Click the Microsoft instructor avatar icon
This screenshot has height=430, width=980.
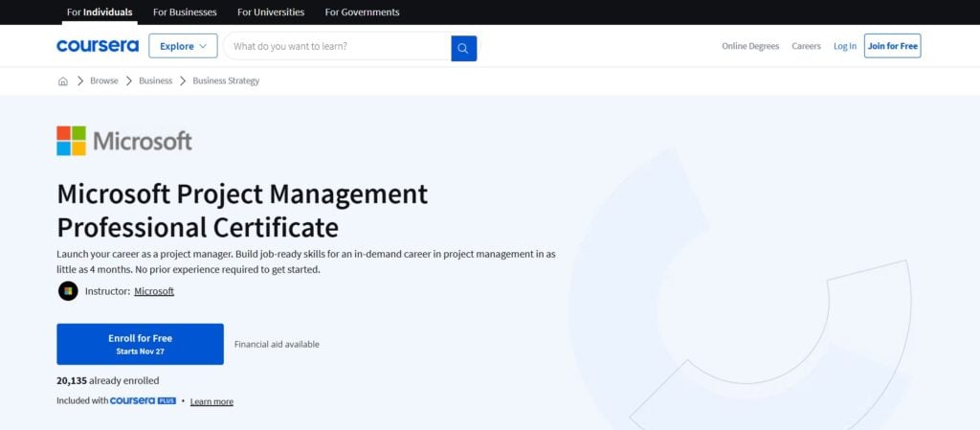[68, 291]
